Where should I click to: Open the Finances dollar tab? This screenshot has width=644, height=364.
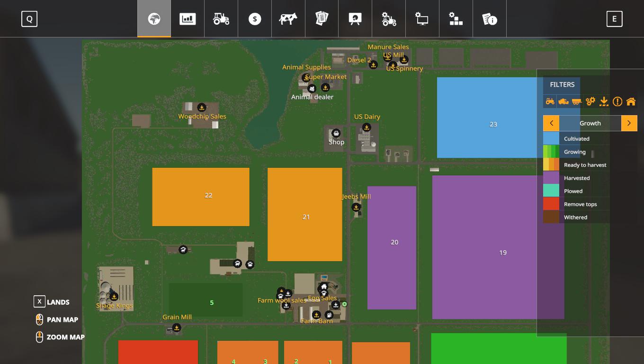pyautogui.click(x=255, y=19)
